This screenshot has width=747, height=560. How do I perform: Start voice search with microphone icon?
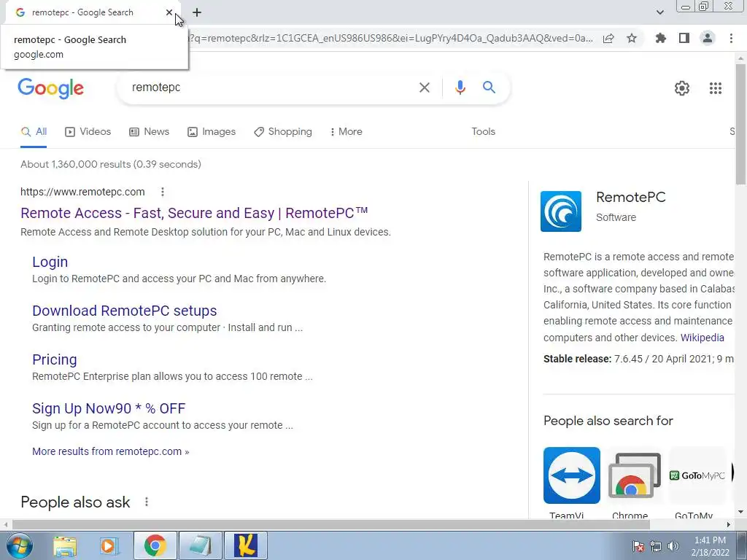point(460,87)
